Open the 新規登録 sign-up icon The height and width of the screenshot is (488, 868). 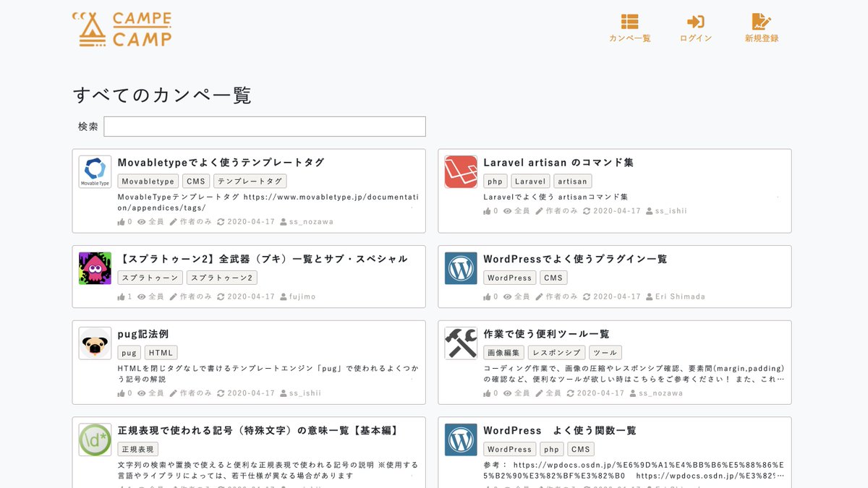pyautogui.click(x=762, y=22)
